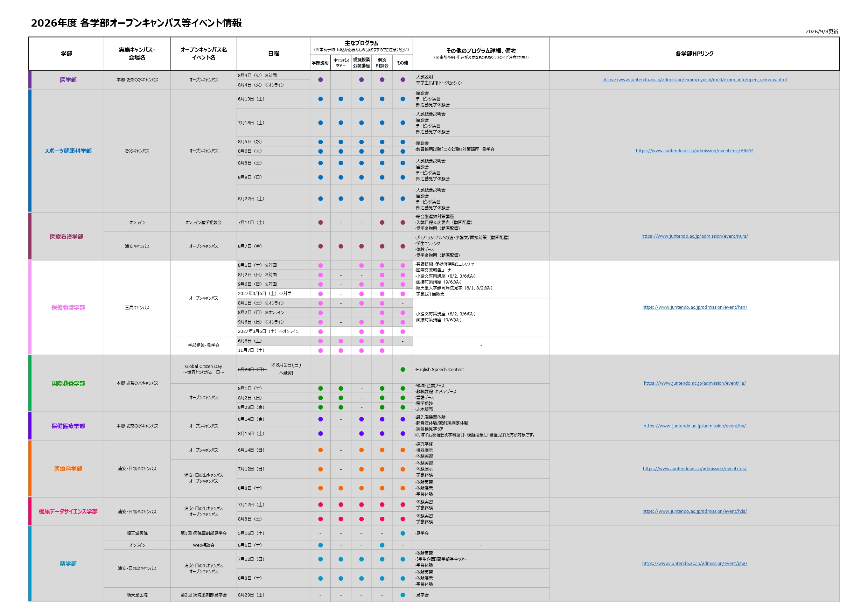Click the green その他 dot for Global Citizen Day
Screen dimensions: 868x614
coord(402,370)
